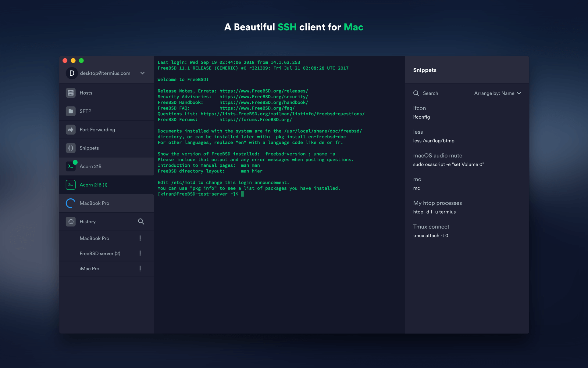Click the Snippets braces icon
The height and width of the screenshot is (368, 588).
[70, 148]
